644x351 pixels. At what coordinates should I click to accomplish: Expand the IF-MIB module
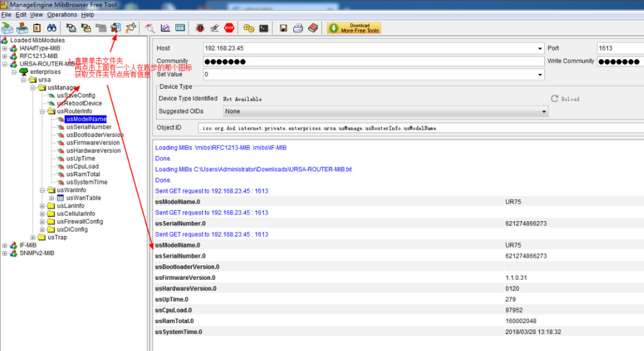tap(5, 245)
